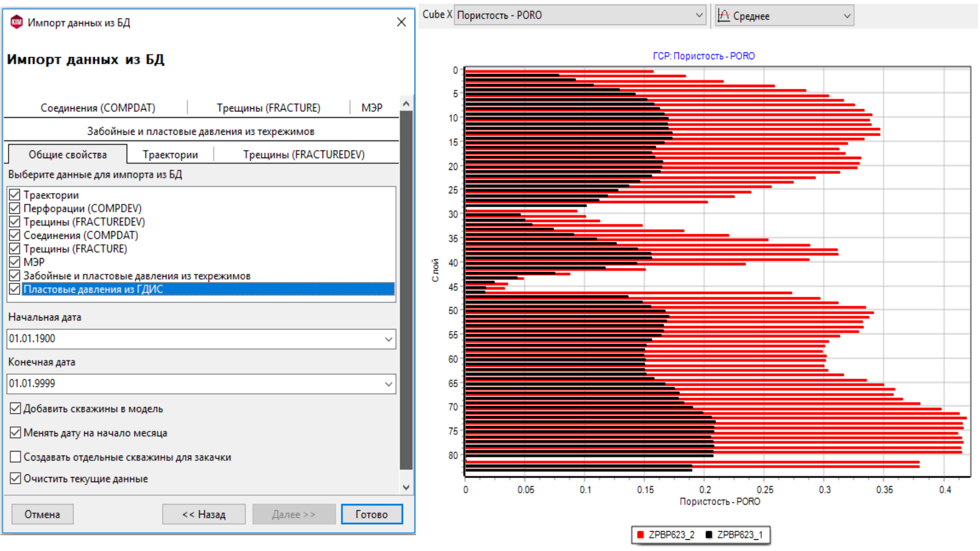Screen dimensions: 980x551
Task: Switch to the Соединения (COMPDAT) tab
Action: (x=98, y=108)
